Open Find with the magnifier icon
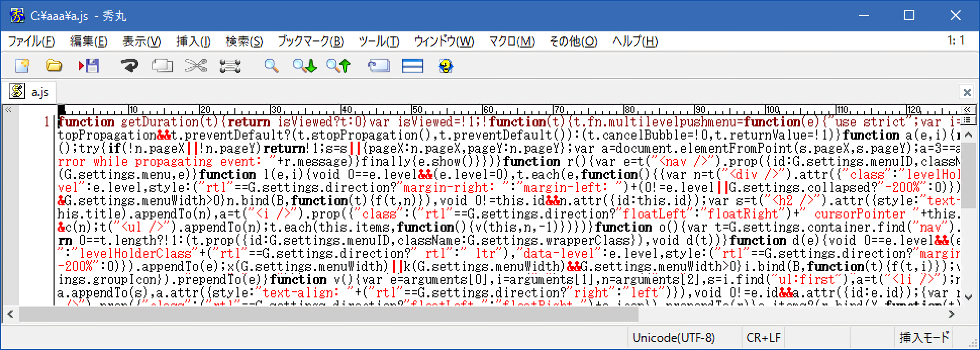Viewport: 980px width, 350px height. [271, 66]
